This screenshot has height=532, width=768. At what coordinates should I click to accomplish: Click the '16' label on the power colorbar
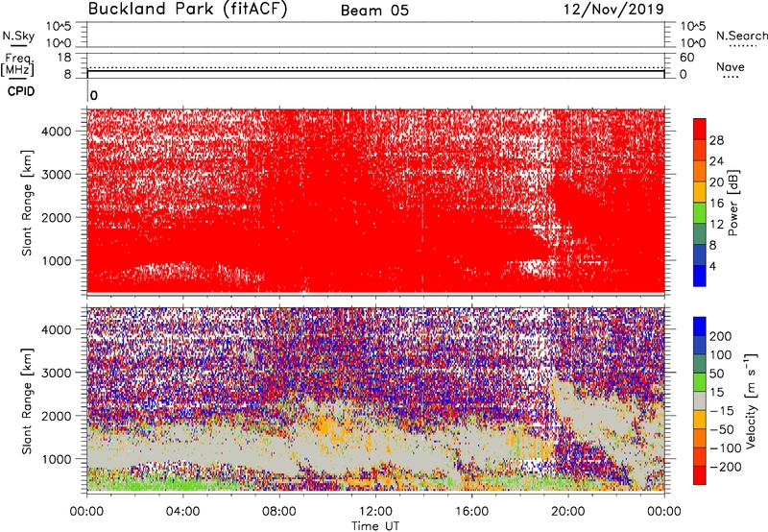(716, 204)
